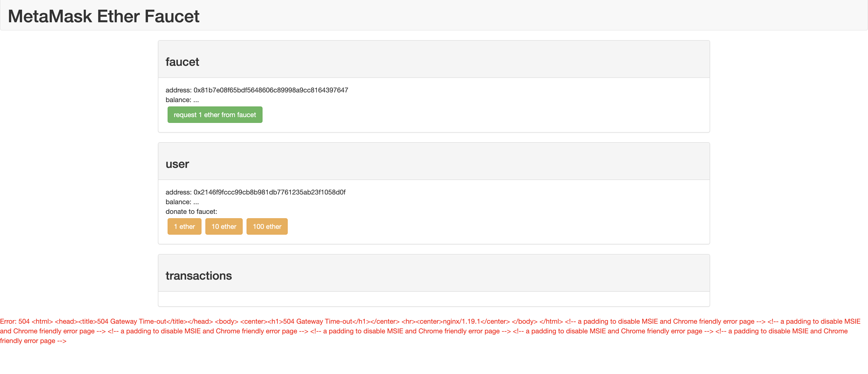
Task: Donate 100 ether to faucet
Action: (267, 227)
